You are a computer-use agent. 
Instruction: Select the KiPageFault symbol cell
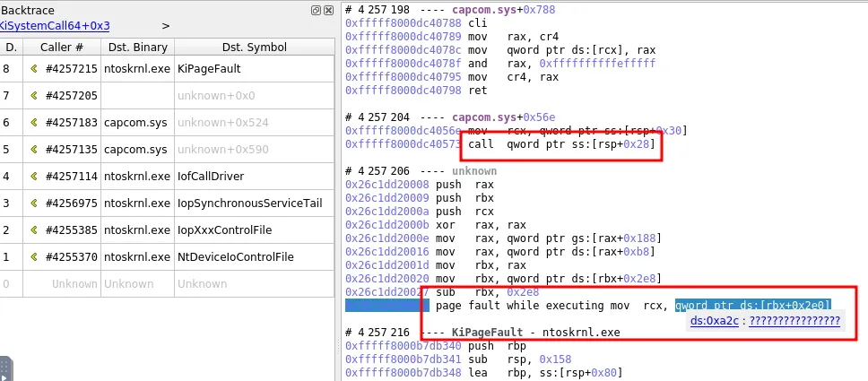point(254,69)
